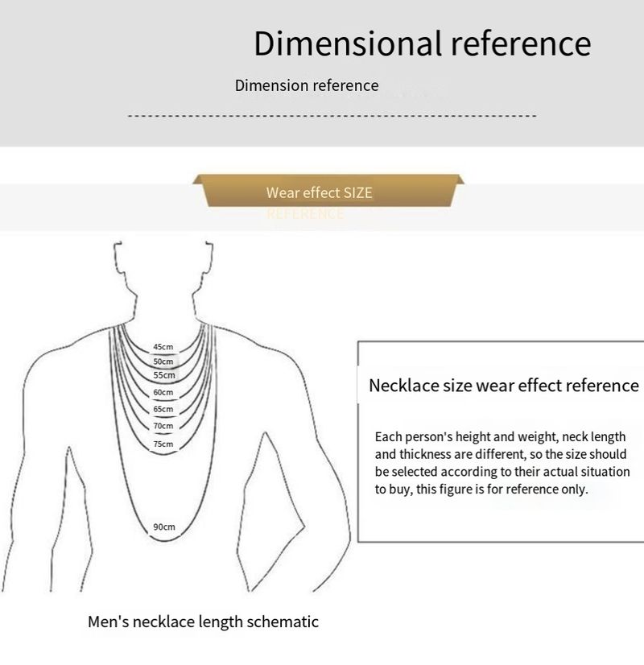
Task: Click the "Necklace size wear effect reference" heading
Action: (503, 386)
